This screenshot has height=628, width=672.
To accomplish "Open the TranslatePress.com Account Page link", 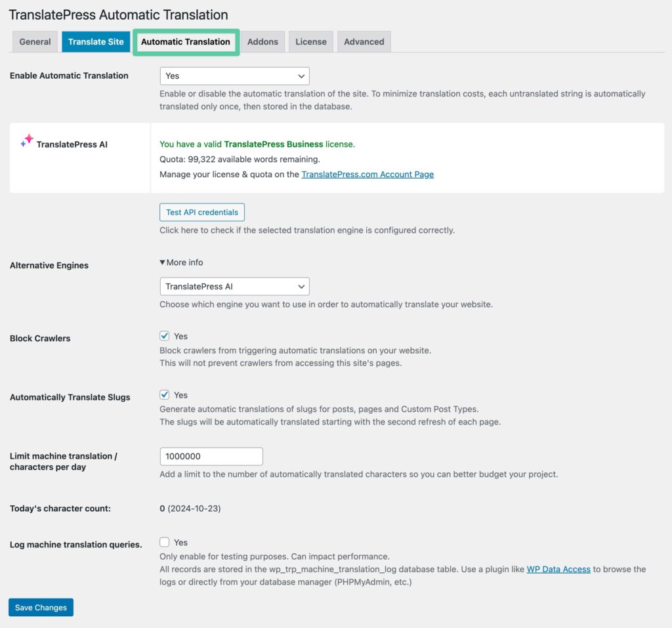I will (x=367, y=175).
